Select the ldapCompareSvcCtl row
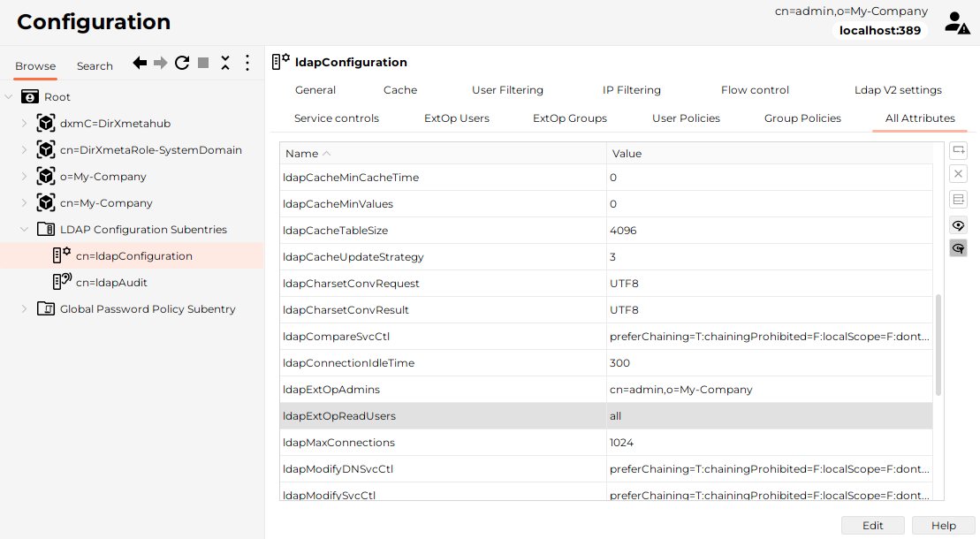This screenshot has width=980, height=539. (x=606, y=337)
